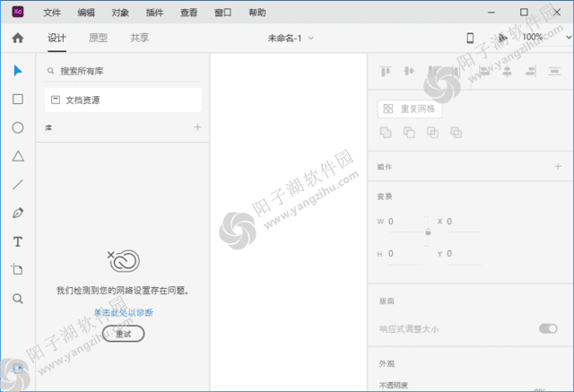Screen dimensions: 574x392
Task: Select the Artboard tool
Action: (x=17, y=269)
